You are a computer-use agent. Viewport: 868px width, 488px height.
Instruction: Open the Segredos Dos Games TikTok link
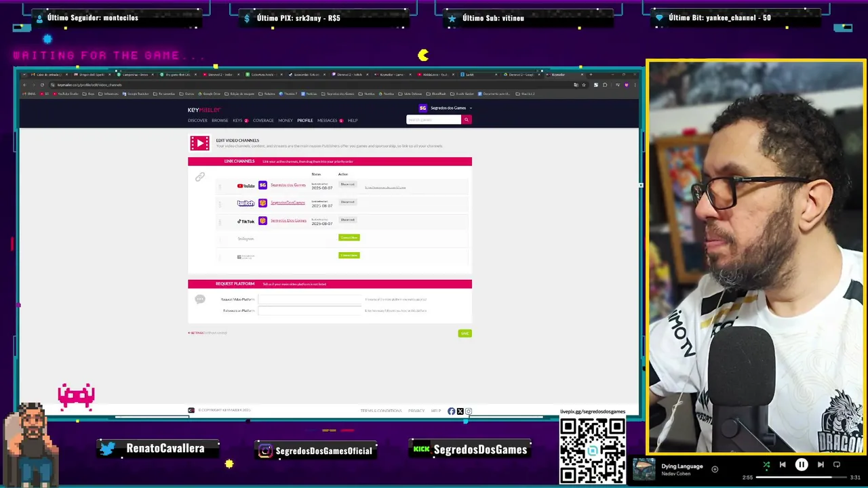(288, 220)
